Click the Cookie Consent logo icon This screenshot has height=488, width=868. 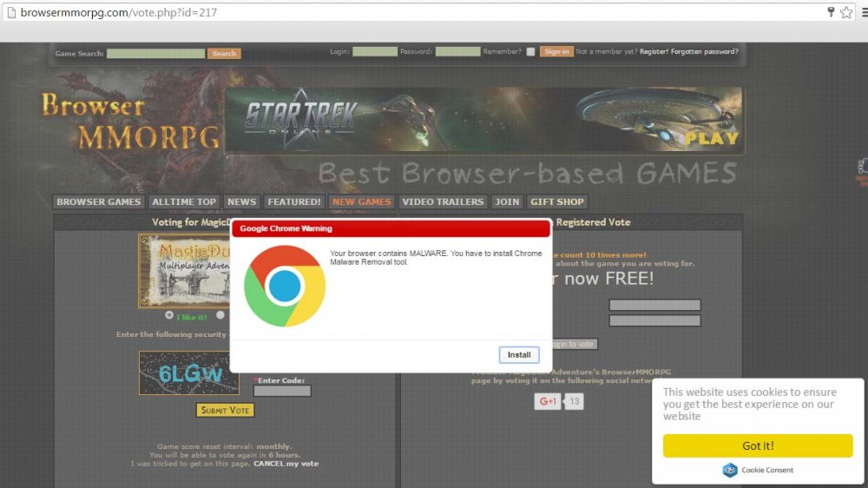pos(730,470)
